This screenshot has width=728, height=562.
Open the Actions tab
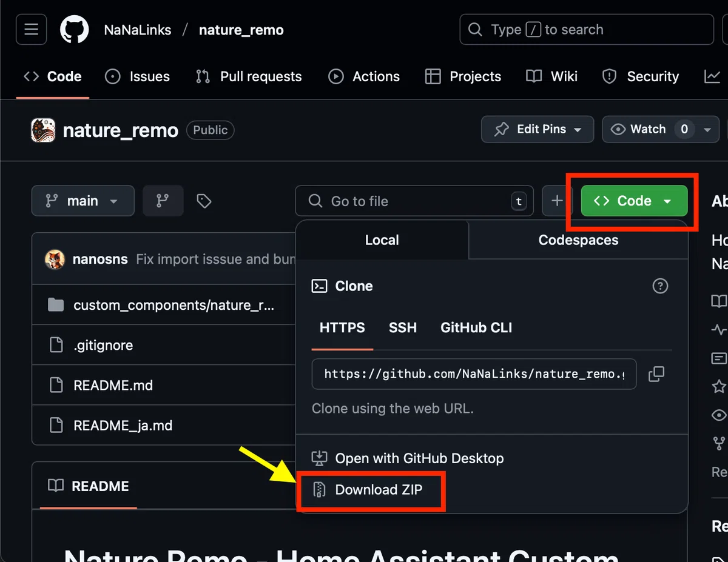pos(364,76)
